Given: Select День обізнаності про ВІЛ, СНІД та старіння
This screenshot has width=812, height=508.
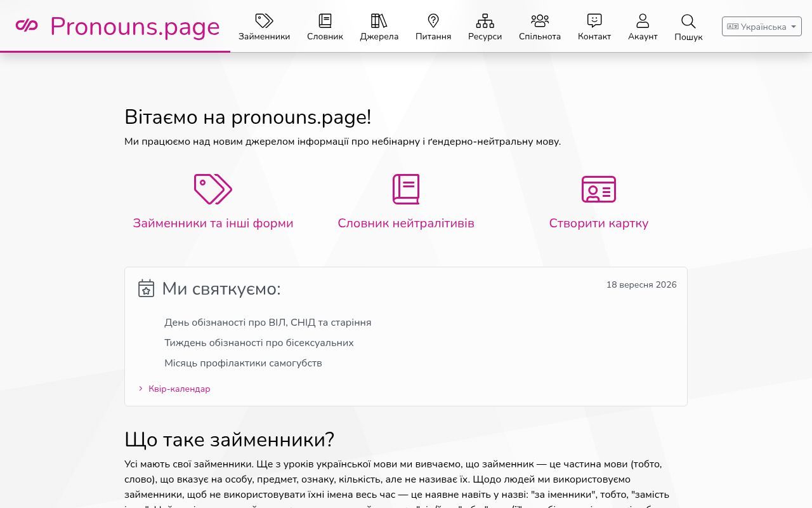Looking at the screenshot, I should (x=268, y=323).
